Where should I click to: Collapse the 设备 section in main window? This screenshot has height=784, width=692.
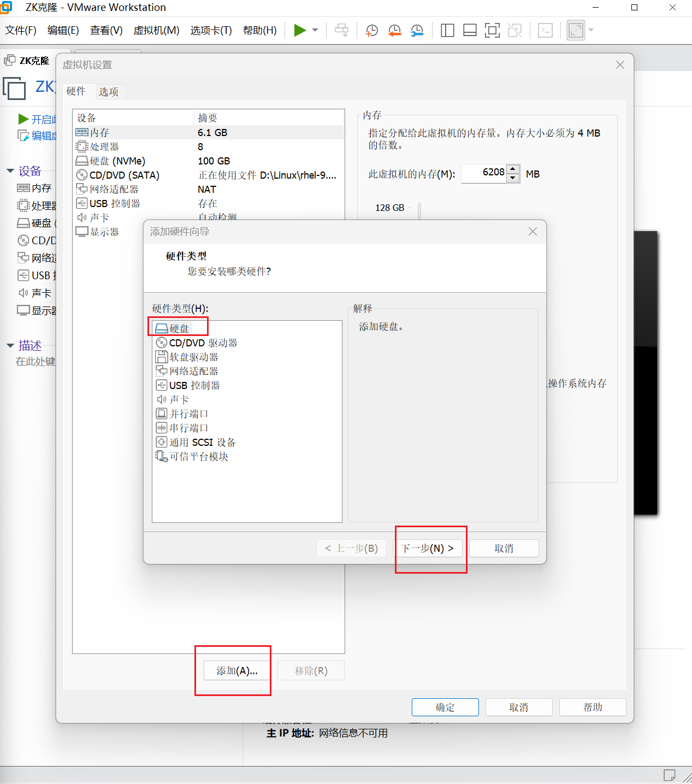(10, 171)
